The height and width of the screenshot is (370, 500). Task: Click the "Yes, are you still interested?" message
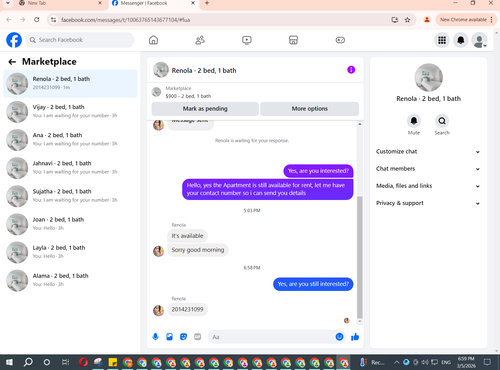[x=313, y=284]
